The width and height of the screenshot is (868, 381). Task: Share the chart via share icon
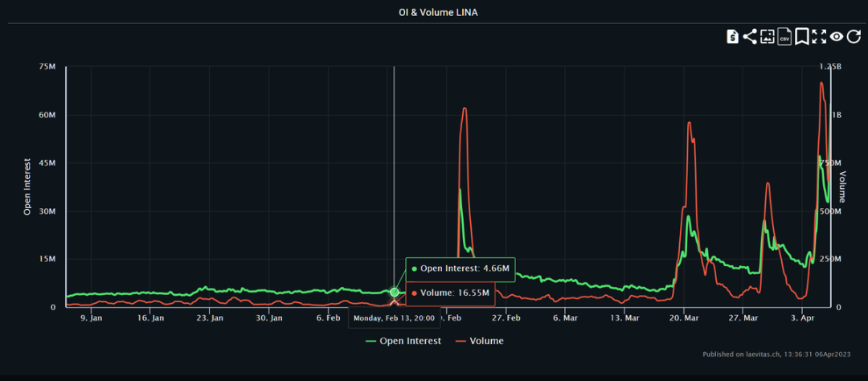[x=750, y=36]
